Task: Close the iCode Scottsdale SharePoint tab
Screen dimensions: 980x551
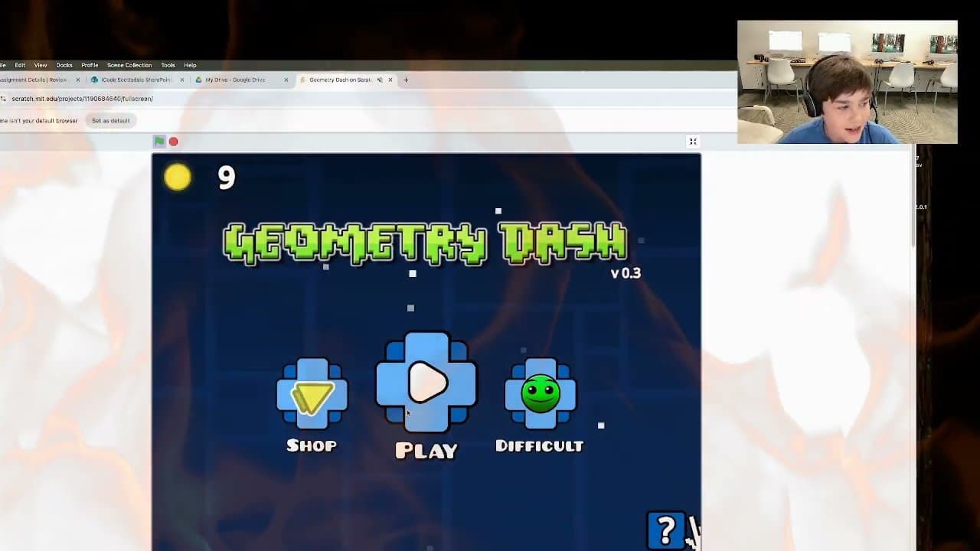Action: [x=182, y=80]
